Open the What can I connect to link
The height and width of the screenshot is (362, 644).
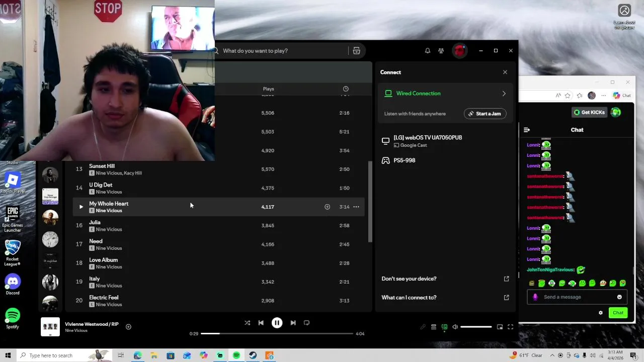445,298
